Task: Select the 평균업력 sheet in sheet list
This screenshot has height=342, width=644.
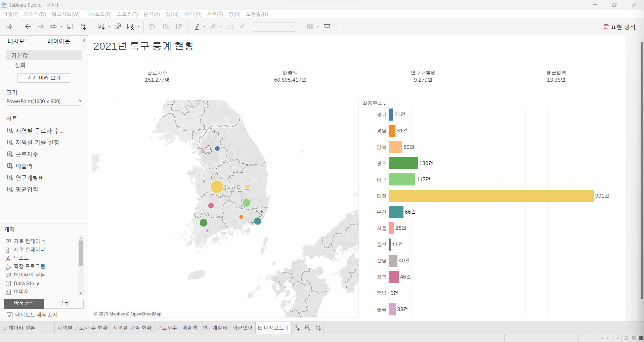Action: (27, 190)
